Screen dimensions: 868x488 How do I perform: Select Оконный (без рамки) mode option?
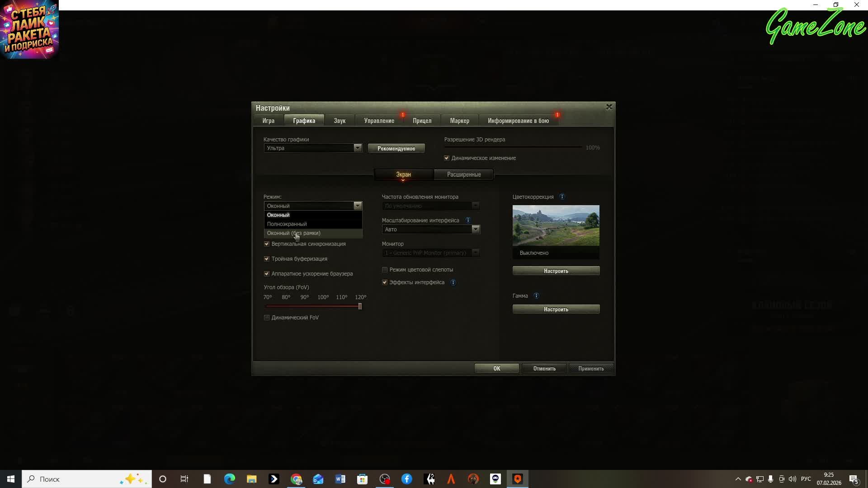coord(294,233)
